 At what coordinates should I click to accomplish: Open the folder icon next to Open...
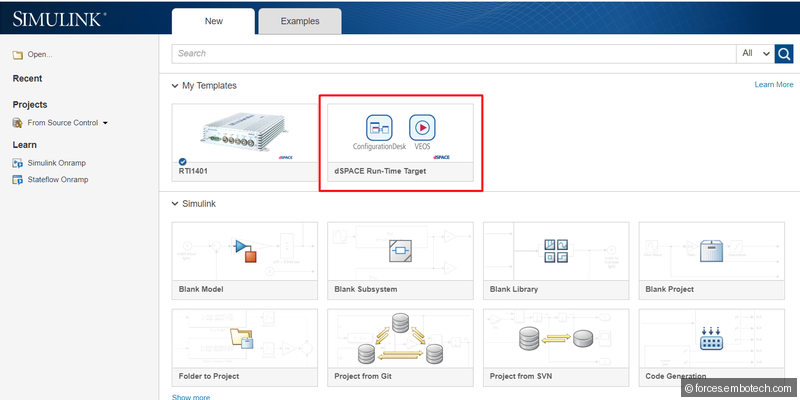pos(18,55)
